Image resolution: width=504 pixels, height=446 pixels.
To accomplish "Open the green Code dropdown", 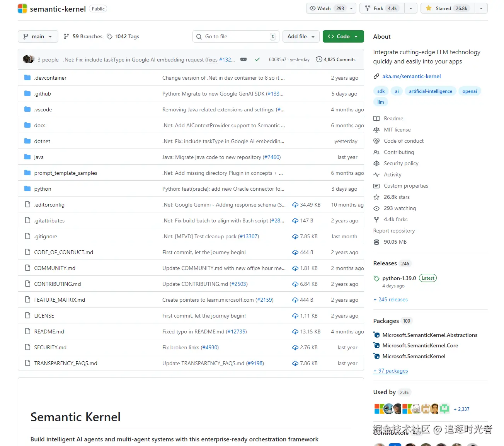I will click(343, 36).
